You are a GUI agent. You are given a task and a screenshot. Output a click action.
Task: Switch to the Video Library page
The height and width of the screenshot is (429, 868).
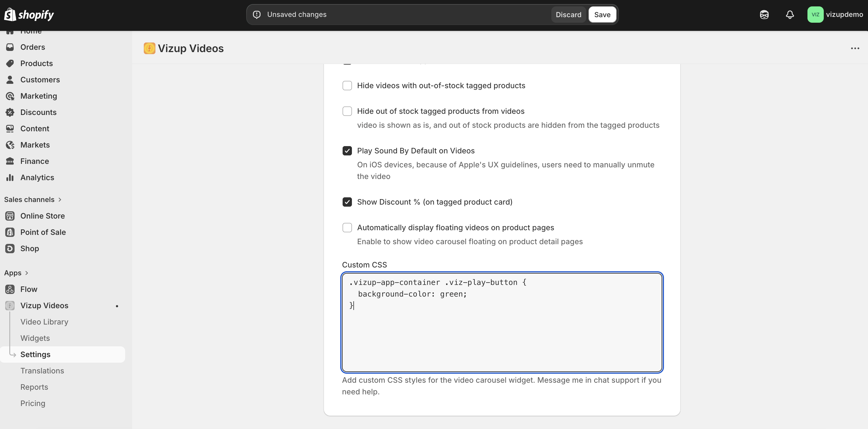click(x=44, y=322)
